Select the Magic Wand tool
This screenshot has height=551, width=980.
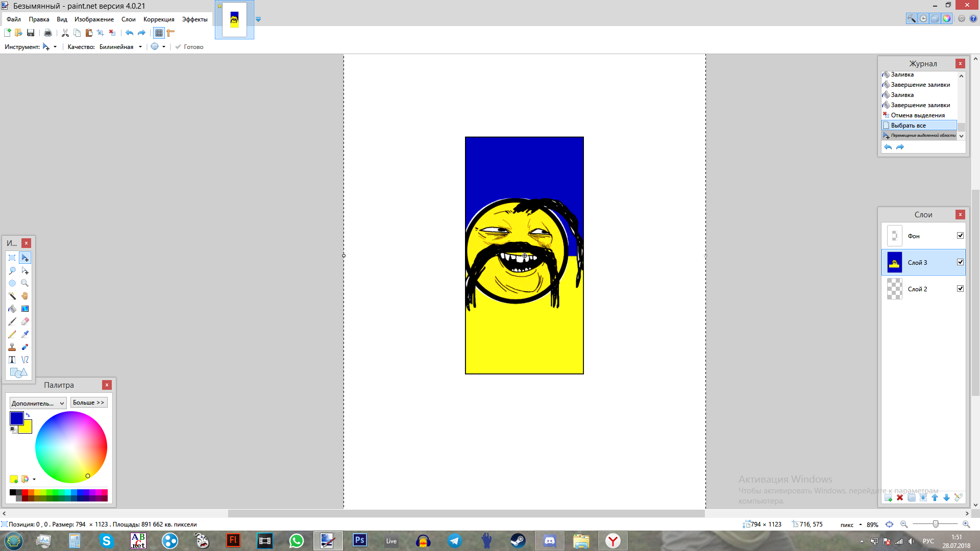tap(12, 296)
